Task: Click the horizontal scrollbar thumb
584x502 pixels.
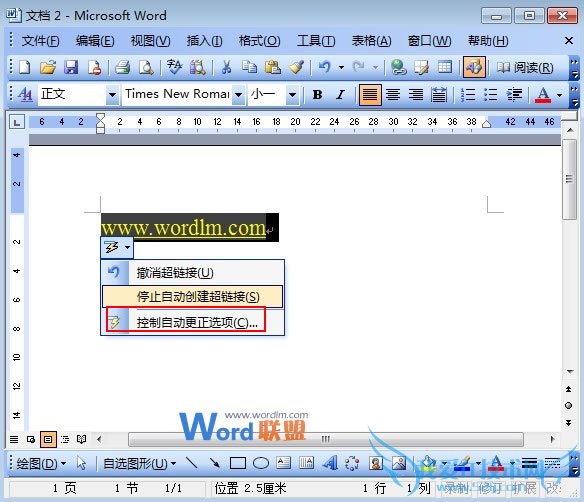Action: pyautogui.click(x=326, y=439)
